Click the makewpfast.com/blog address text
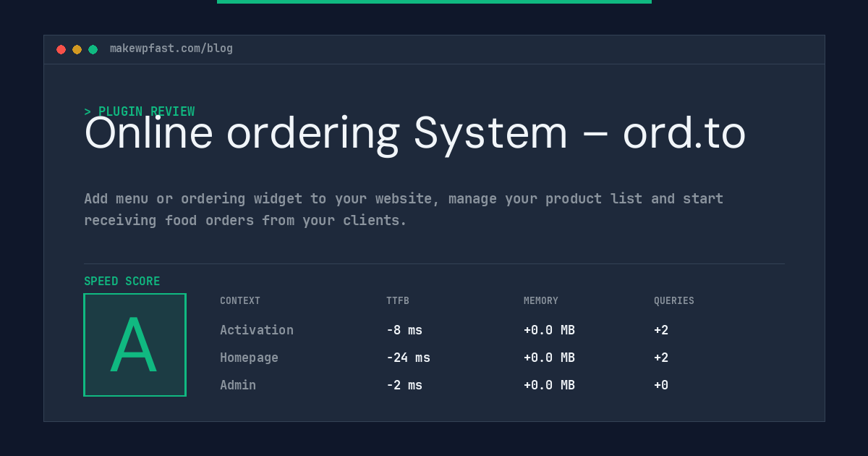Image resolution: width=868 pixels, height=456 pixels. (171, 48)
